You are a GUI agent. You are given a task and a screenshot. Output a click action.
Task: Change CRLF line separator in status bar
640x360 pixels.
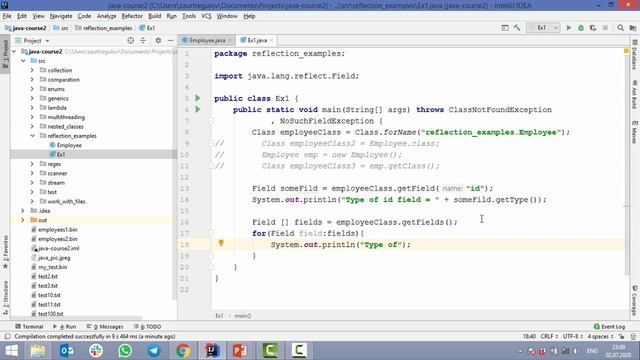549,336
